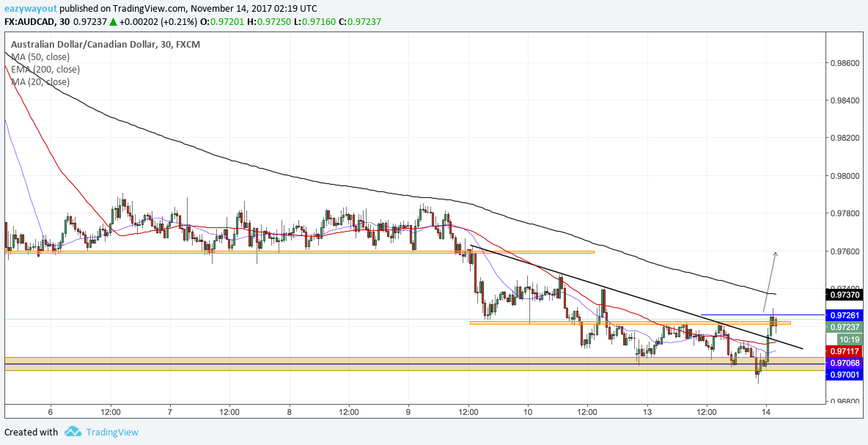The width and height of the screenshot is (868, 445).
Task: Click the 0.98600 price axis label
Action: point(845,63)
